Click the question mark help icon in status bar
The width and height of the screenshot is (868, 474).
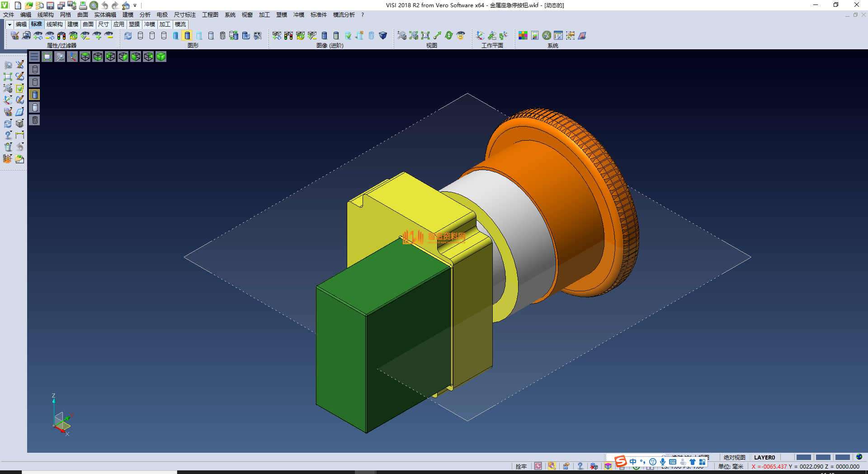[x=580, y=466]
